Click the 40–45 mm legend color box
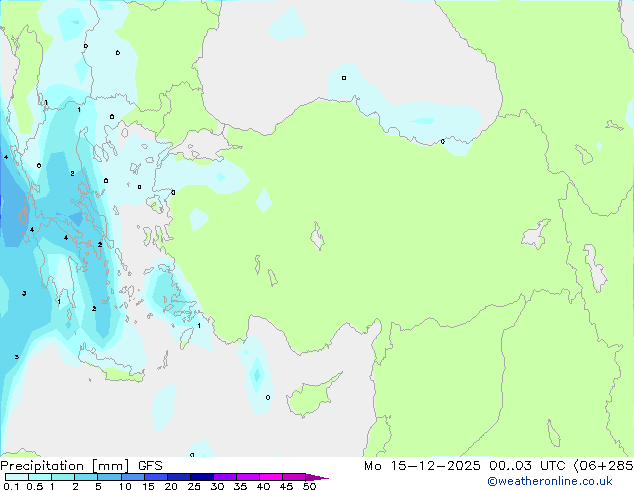 click(271, 477)
